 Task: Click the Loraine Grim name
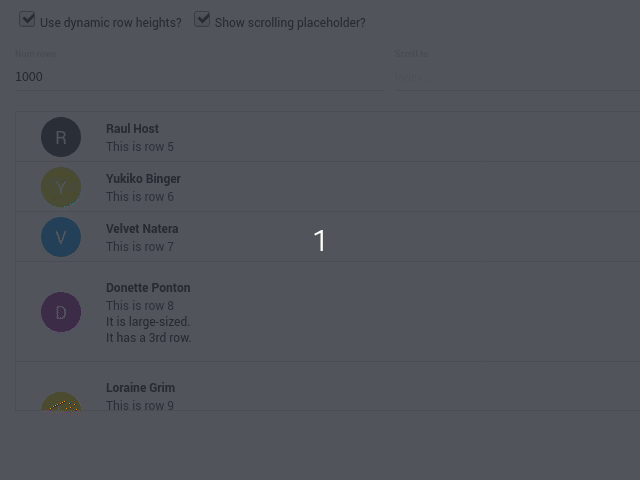click(x=140, y=387)
